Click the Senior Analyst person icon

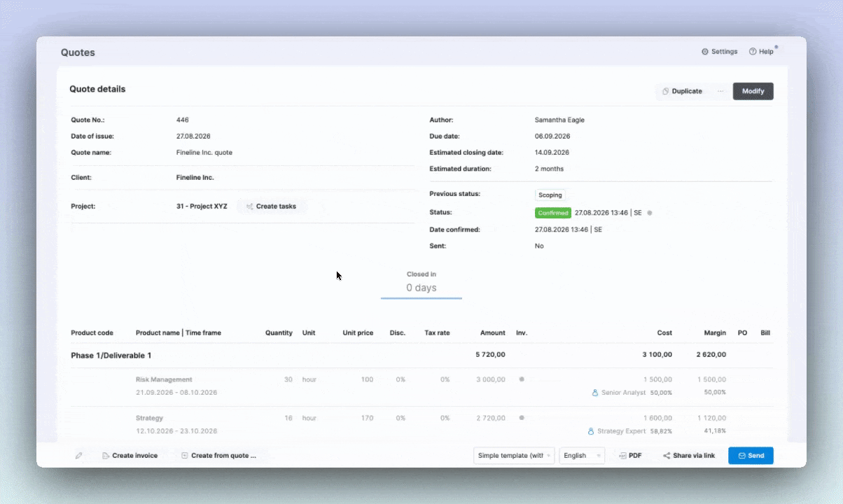(595, 393)
